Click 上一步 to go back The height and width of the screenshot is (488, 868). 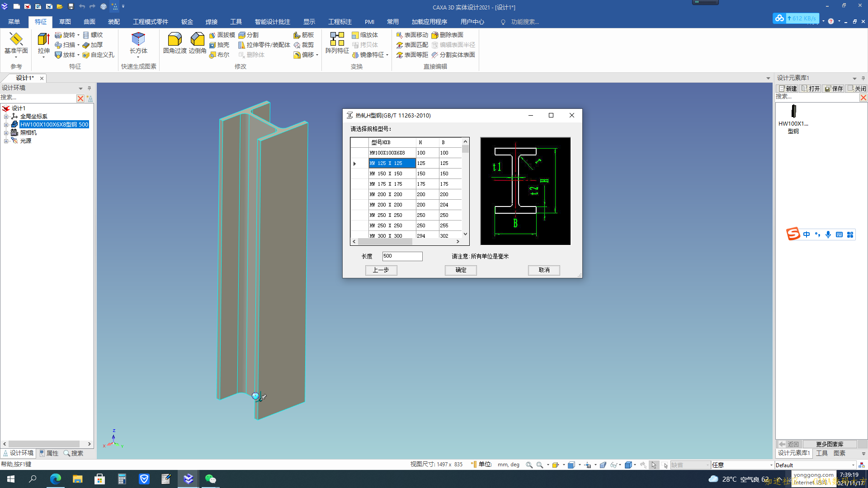point(381,270)
